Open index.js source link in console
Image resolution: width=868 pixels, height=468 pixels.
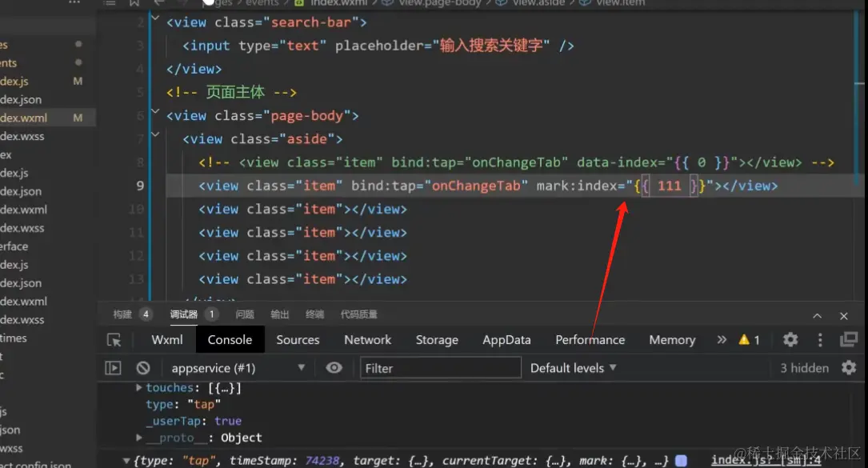click(766, 460)
